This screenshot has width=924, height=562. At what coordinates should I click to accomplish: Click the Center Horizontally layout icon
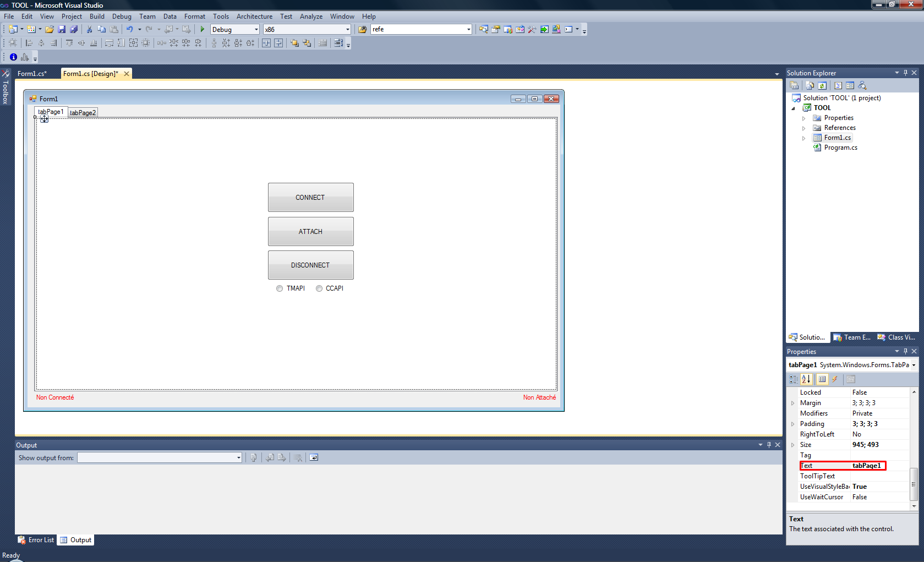click(x=266, y=43)
